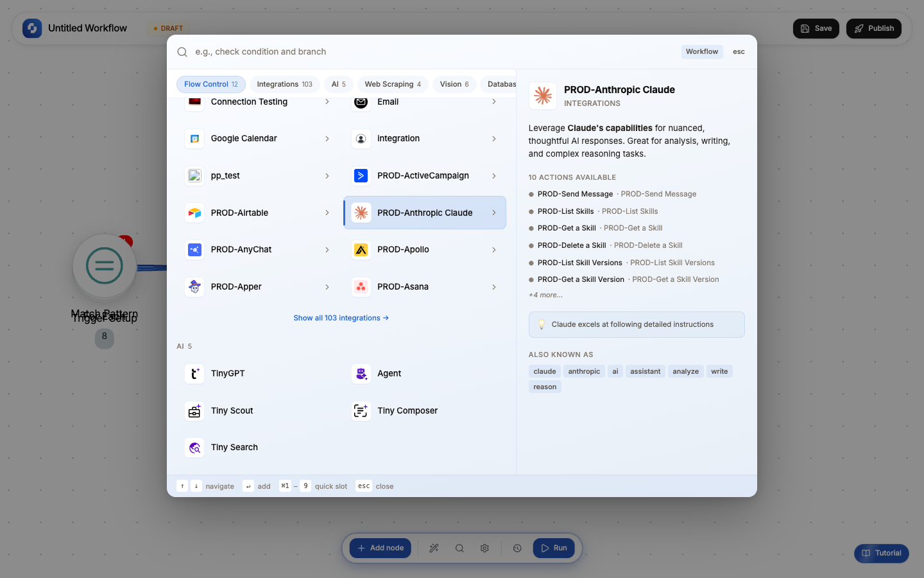The width and height of the screenshot is (924, 578).
Task: Open the history clock icon
Action: pos(517,548)
